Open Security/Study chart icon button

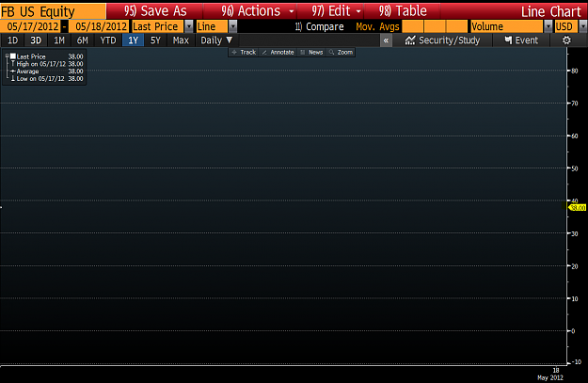(442, 40)
